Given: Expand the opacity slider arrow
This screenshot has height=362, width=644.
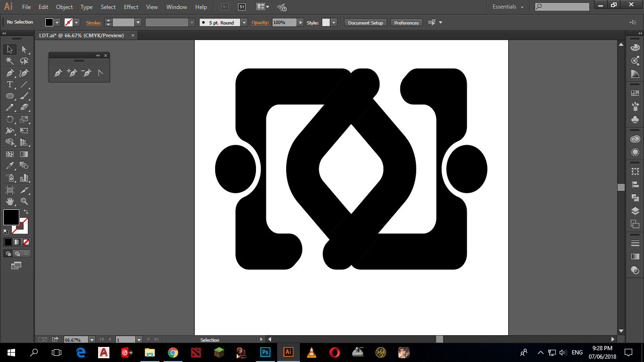Looking at the screenshot, I should tap(300, 23).
